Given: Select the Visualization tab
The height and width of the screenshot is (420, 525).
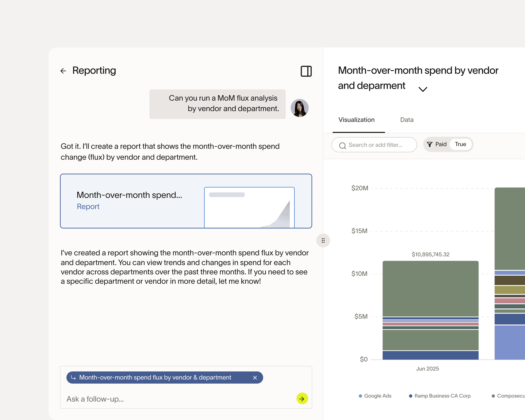Looking at the screenshot, I should tap(356, 120).
